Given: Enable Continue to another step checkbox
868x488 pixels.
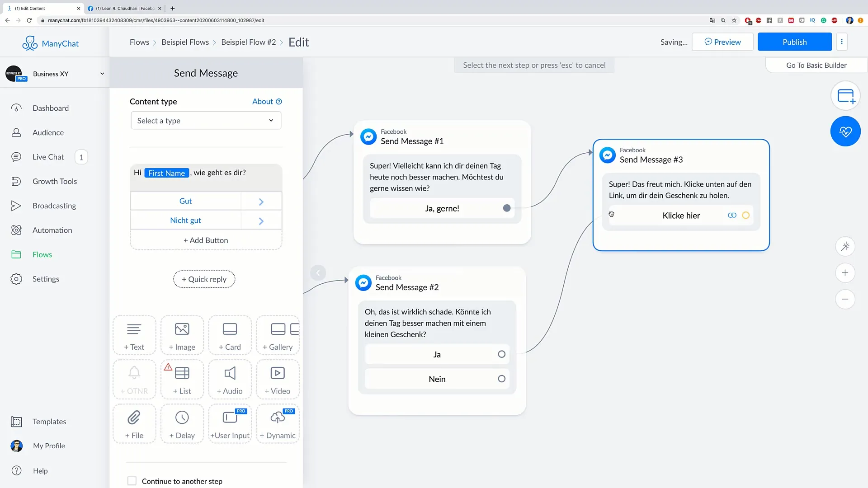Looking at the screenshot, I should [132, 481].
